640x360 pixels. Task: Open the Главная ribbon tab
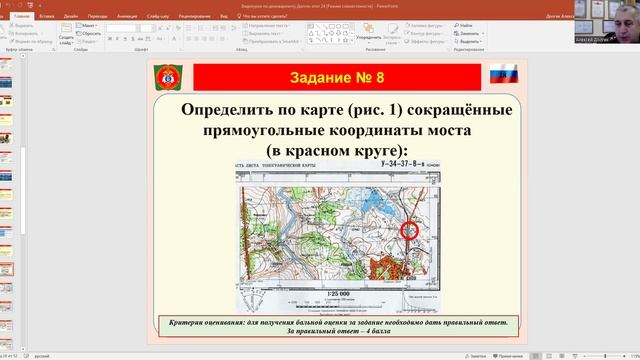pyautogui.click(x=22, y=16)
